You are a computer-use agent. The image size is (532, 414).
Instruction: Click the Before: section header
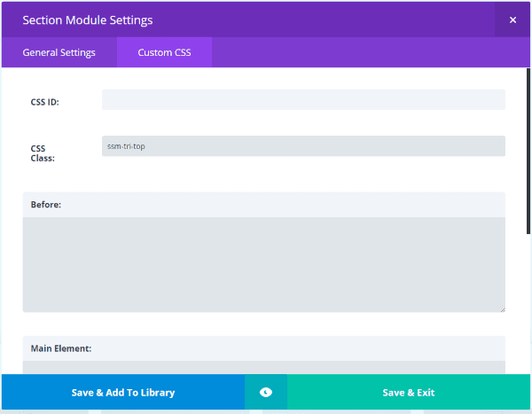263,205
